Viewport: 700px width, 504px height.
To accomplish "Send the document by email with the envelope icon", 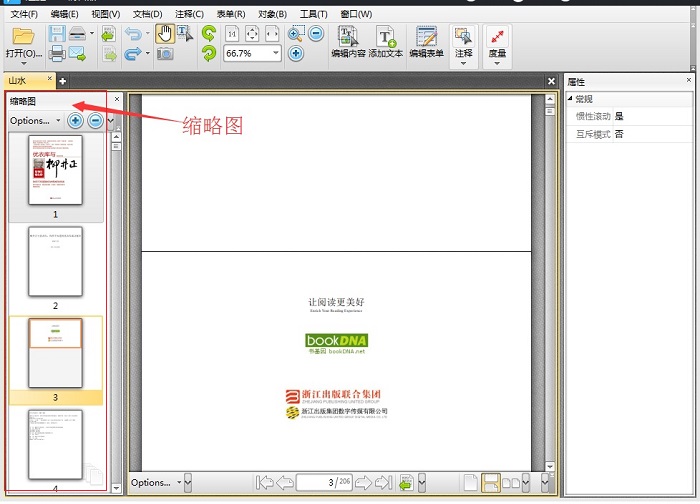I will (77, 54).
